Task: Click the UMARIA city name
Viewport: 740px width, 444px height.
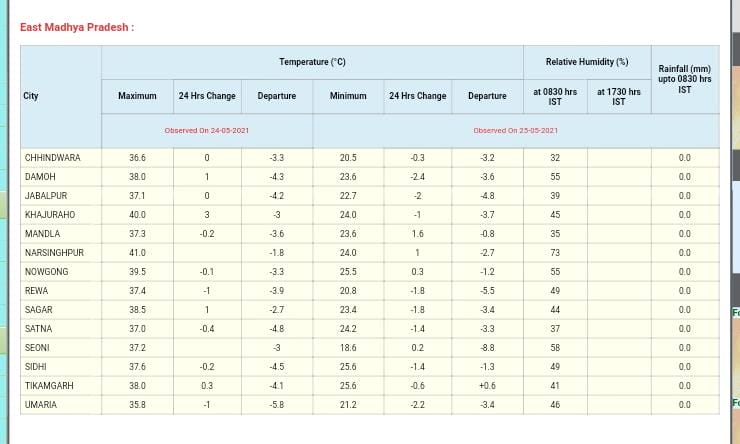Action: [41, 405]
